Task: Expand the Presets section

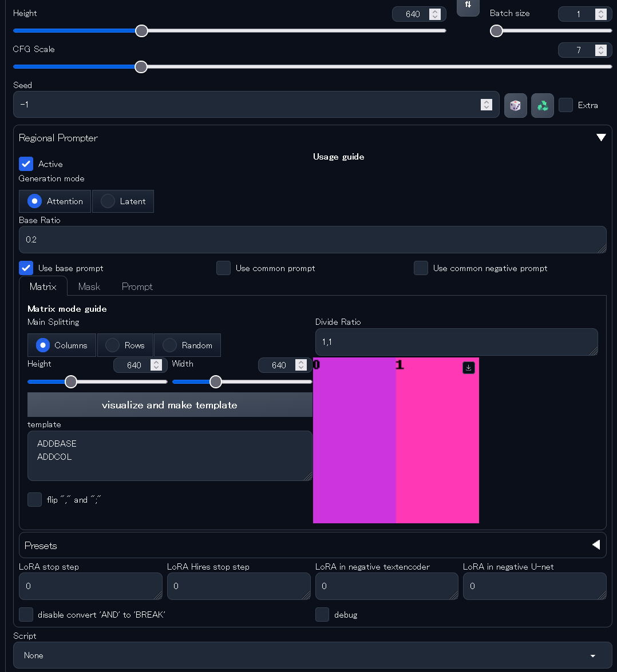Action: 596,545
